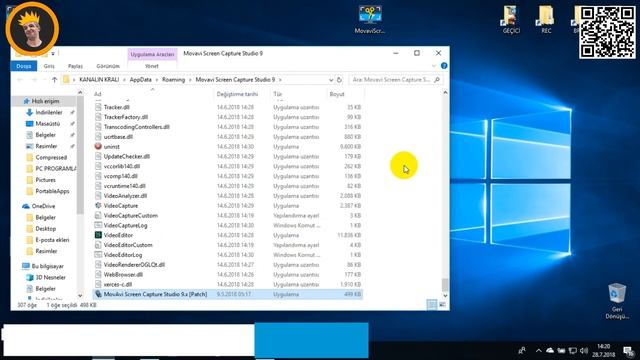Select the VideoEditor application icon
640x360 pixels.
pos(98,235)
